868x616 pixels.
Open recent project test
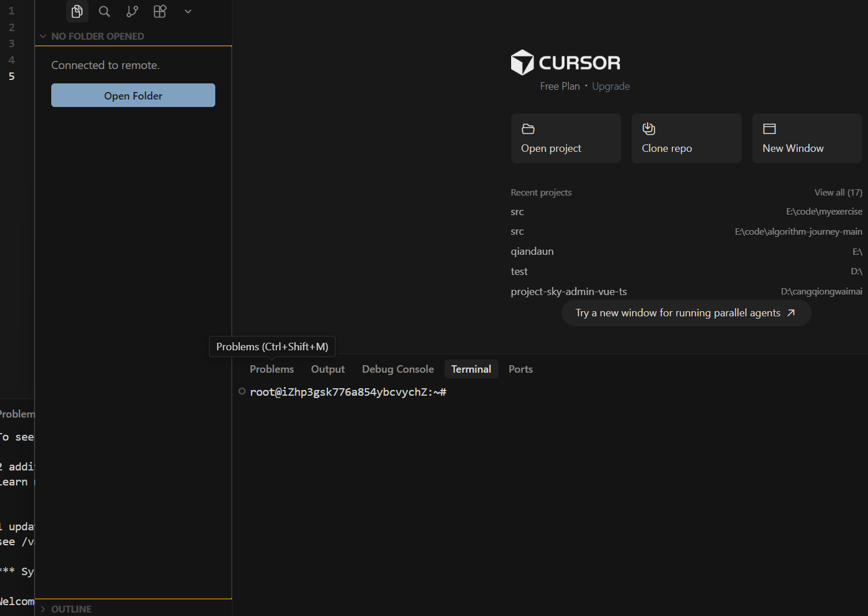click(687, 271)
